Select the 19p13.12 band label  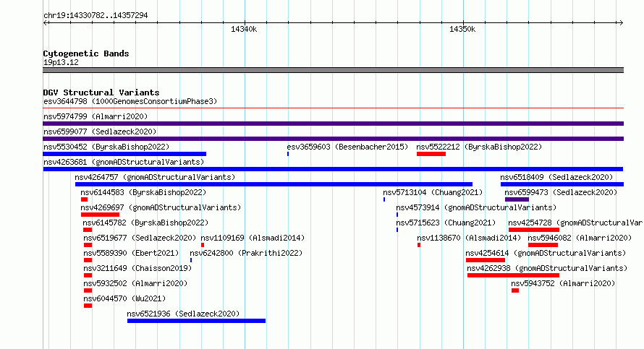coord(61,62)
